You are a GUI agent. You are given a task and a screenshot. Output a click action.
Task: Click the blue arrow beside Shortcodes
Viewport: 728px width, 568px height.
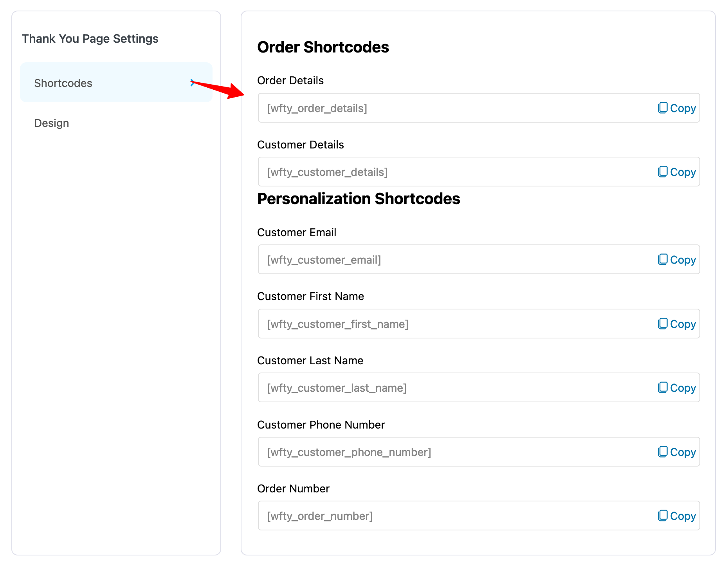pos(193,83)
